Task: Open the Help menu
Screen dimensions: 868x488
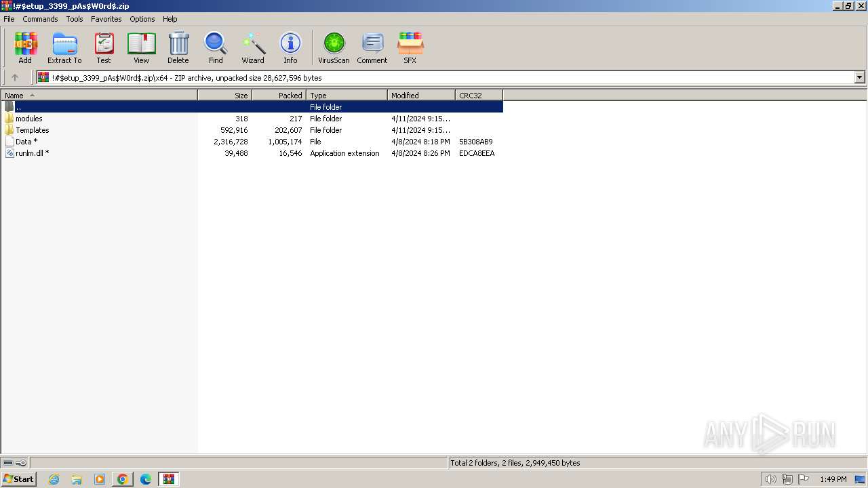Action: 170,19
